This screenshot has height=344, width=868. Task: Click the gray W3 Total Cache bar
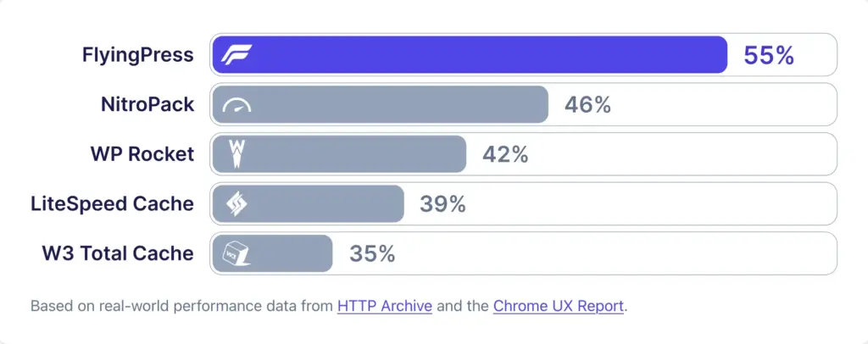(x=272, y=253)
